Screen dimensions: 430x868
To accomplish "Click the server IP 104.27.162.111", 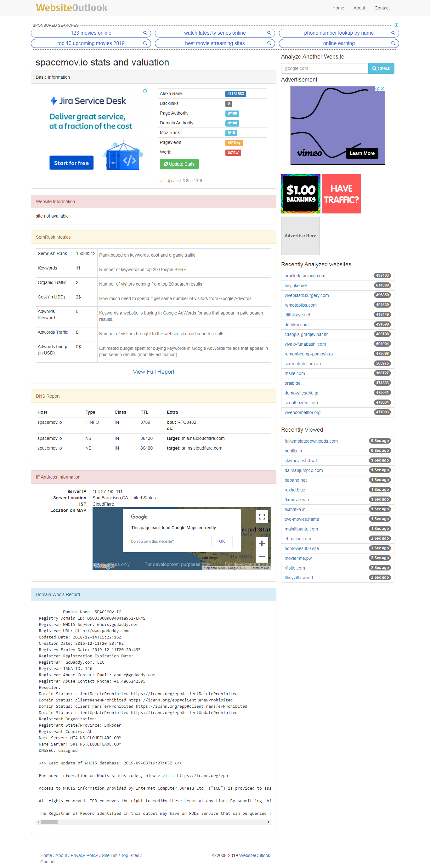I will tap(108, 492).
